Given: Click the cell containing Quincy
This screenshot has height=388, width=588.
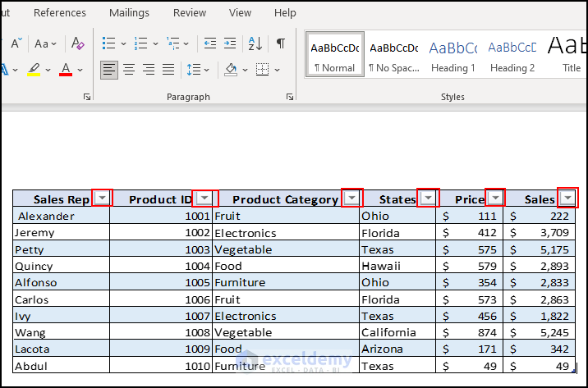Looking at the screenshot, I should [61, 266].
